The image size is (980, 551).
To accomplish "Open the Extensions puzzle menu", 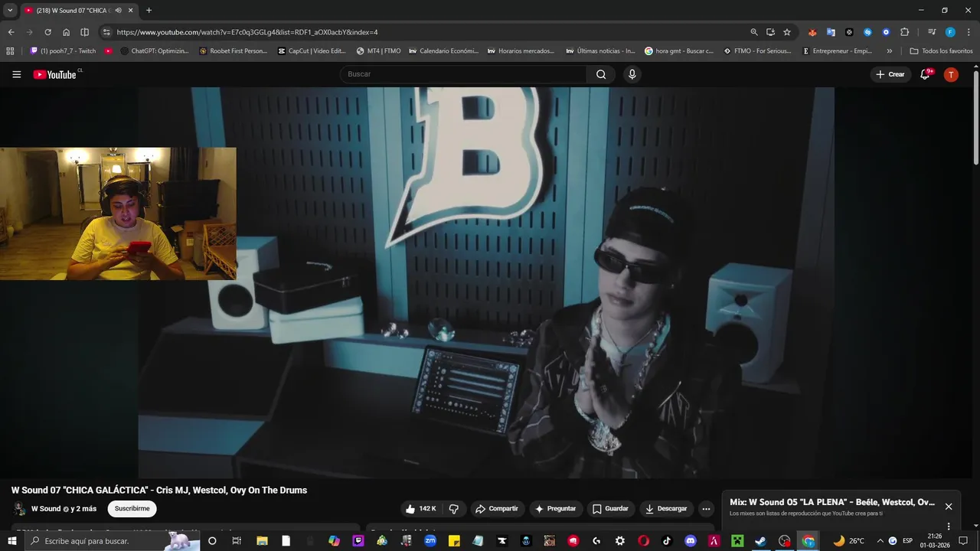I will coord(904,32).
